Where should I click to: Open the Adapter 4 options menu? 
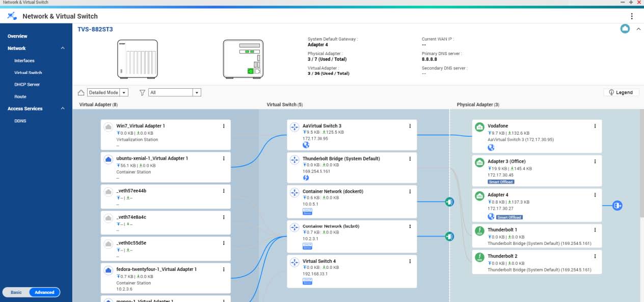[x=595, y=195]
